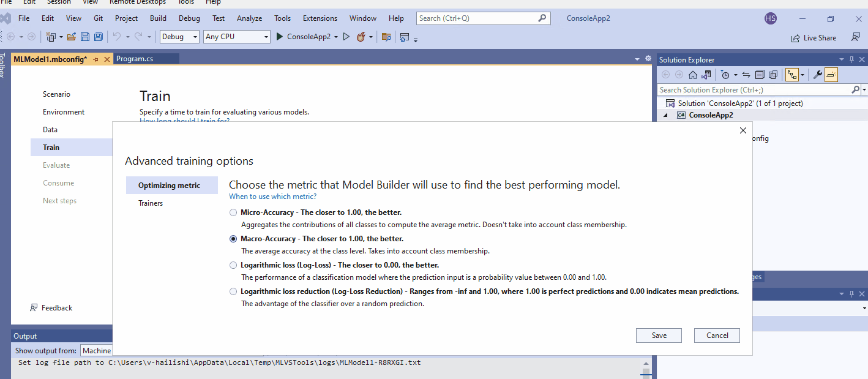Open the Debug configuration dropdown

click(179, 37)
